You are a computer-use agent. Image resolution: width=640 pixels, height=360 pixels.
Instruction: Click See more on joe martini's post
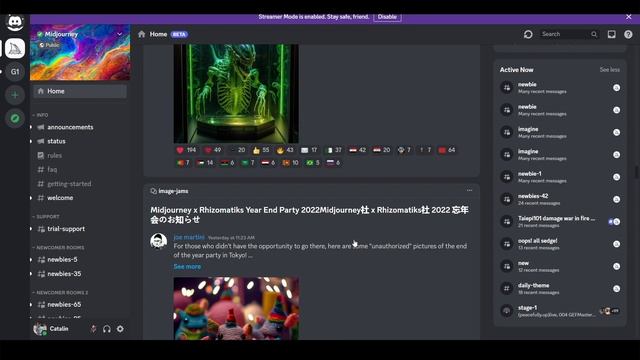coord(187,267)
